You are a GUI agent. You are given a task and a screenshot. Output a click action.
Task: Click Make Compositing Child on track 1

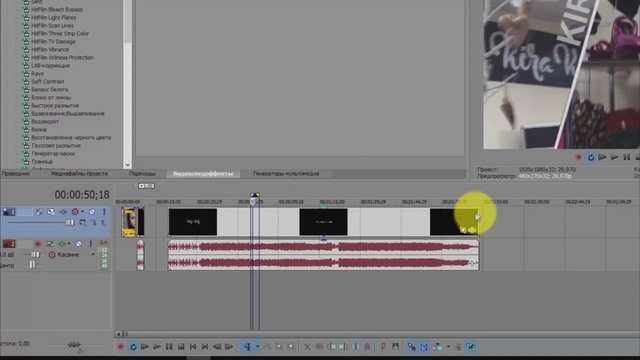(x=93, y=223)
